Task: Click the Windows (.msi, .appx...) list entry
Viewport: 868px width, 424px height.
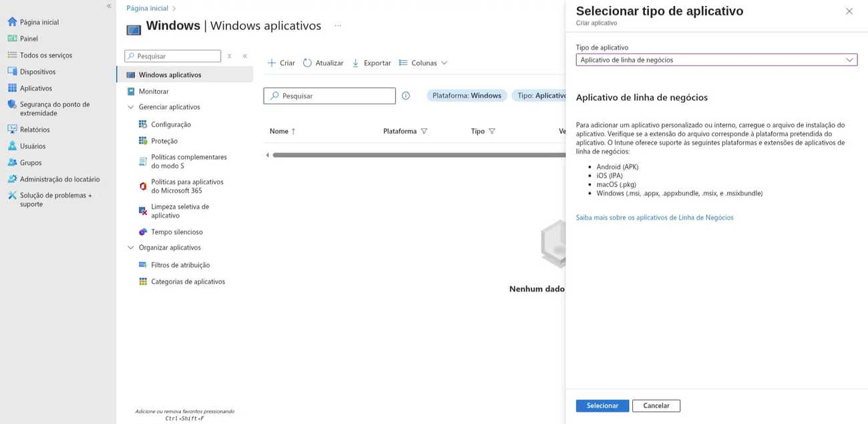Action: coord(680,194)
